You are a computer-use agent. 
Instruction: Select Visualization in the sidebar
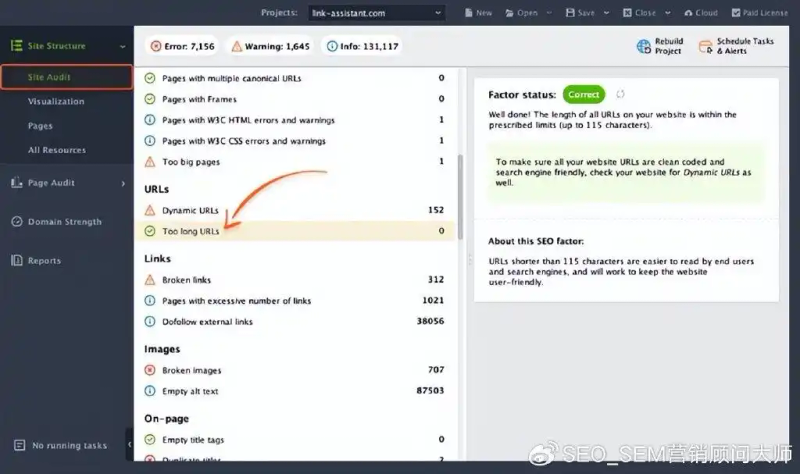tap(56, 102)
